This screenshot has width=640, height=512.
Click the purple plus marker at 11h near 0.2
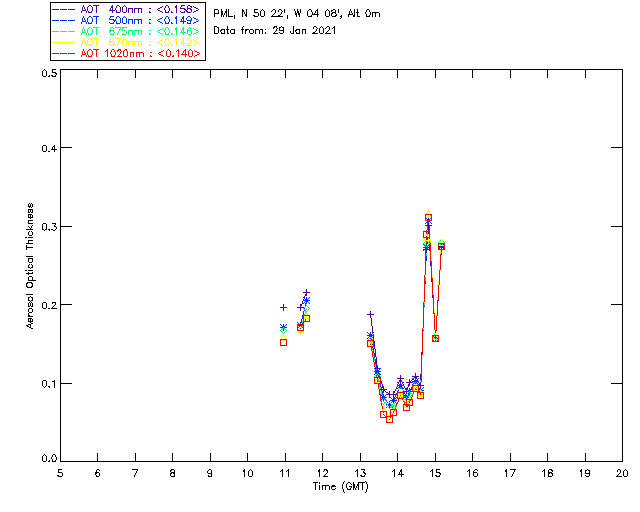point(283,307)
